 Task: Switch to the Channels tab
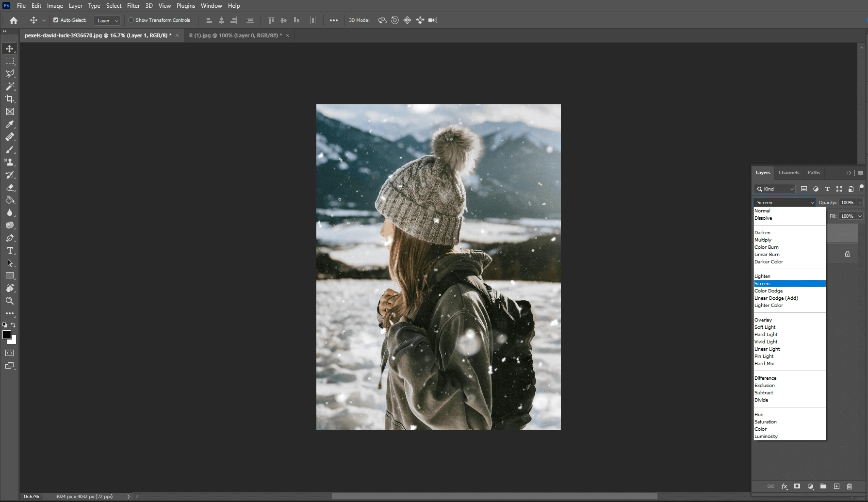pyautogui.click(x=789, y=173)
